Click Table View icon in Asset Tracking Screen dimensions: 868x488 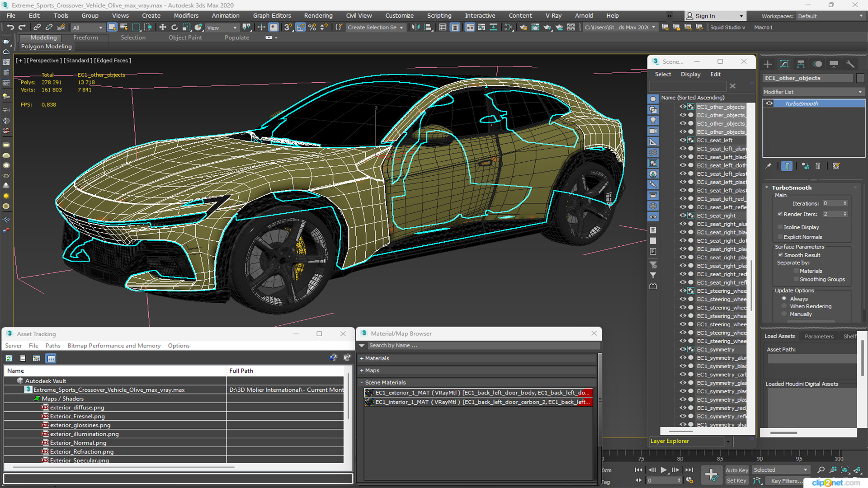coord(51,358)
